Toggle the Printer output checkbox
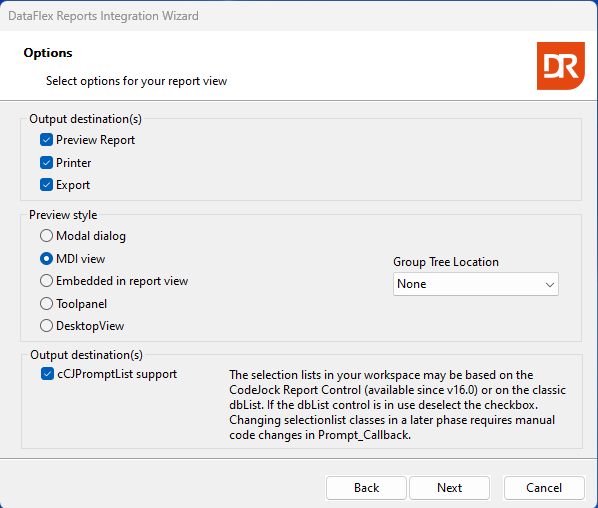The width and height of the screenshot is (598, 508). coord(46,163)
